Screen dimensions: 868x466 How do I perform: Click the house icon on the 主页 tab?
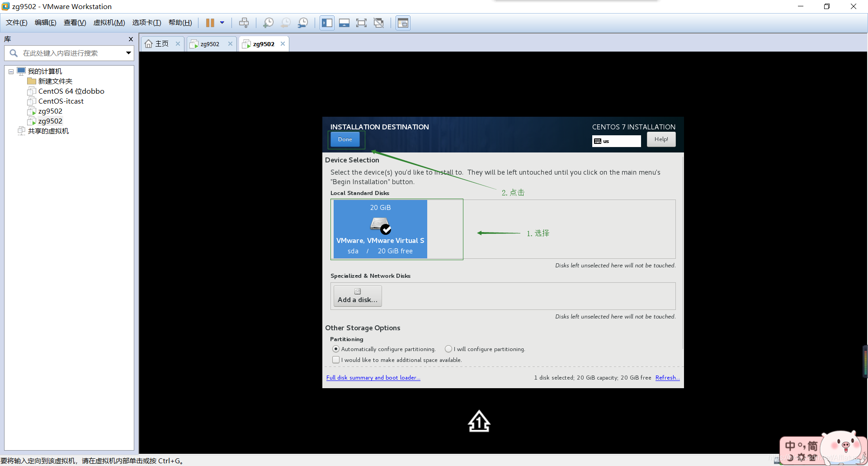click(x=149, y=44)
